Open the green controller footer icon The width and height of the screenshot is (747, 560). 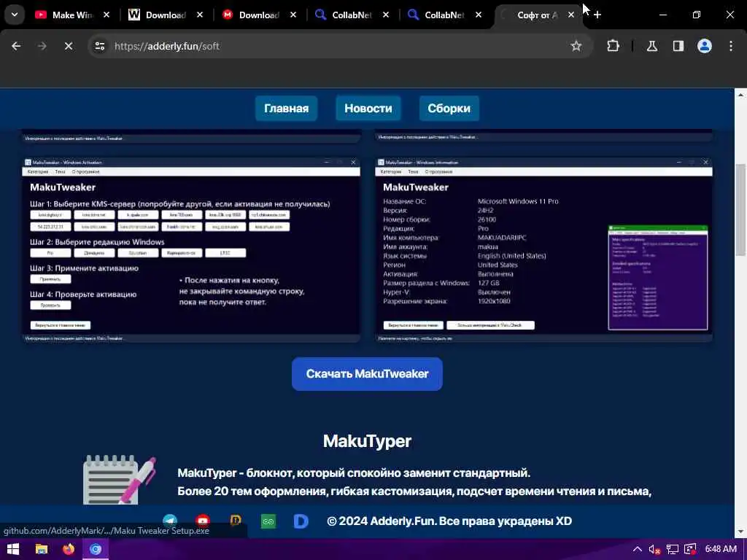tap(268, 521)
